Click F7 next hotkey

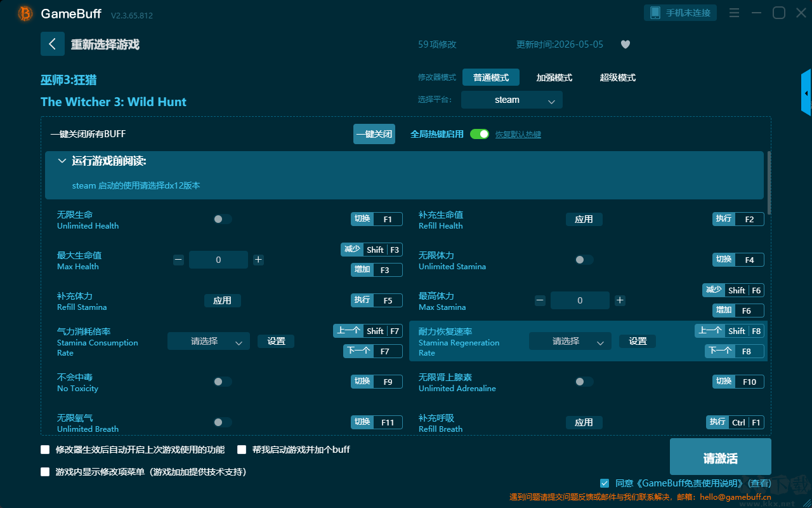[373, 351]
